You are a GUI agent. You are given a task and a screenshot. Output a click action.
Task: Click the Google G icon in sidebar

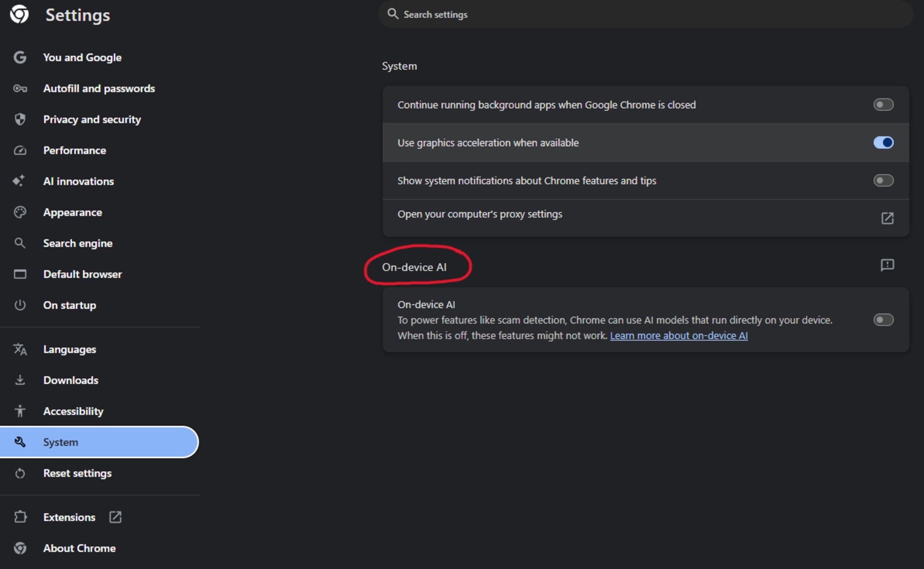tap(20, 57)
